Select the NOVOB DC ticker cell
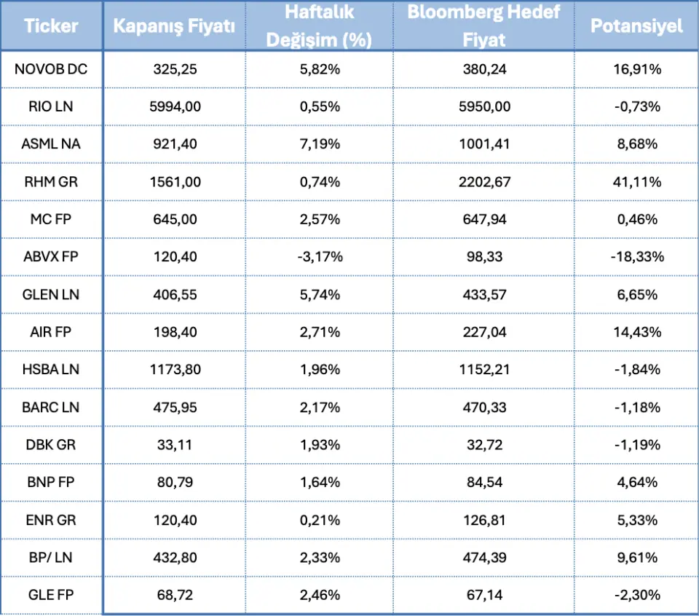The height and width of the screenshot is (616, 699). coord(51,69)
